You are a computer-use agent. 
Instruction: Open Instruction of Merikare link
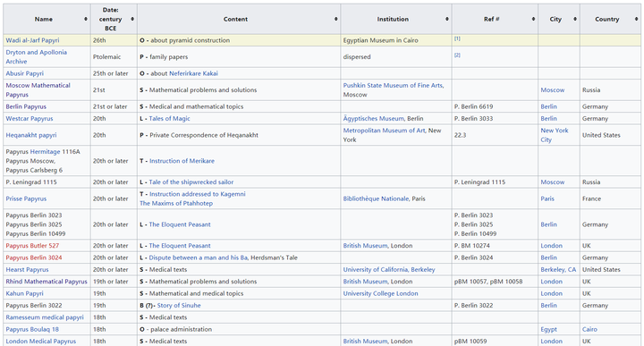(x=182, y=161)
